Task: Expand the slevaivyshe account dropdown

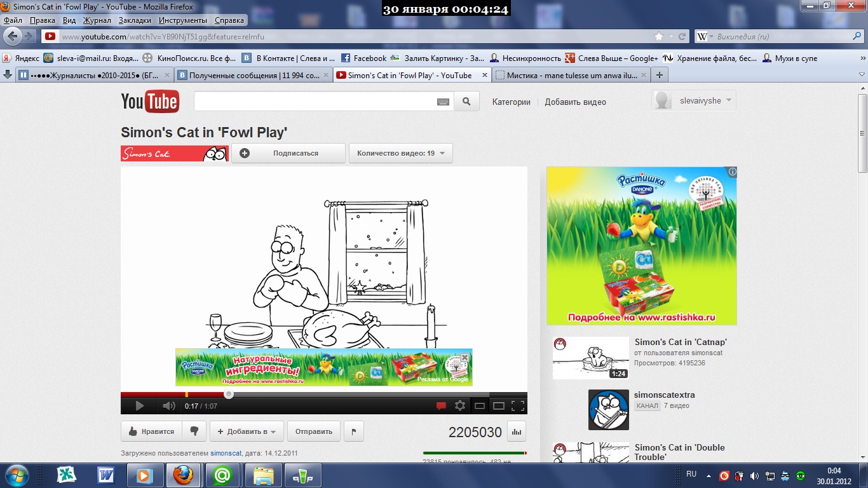Action: pos(694,100)
